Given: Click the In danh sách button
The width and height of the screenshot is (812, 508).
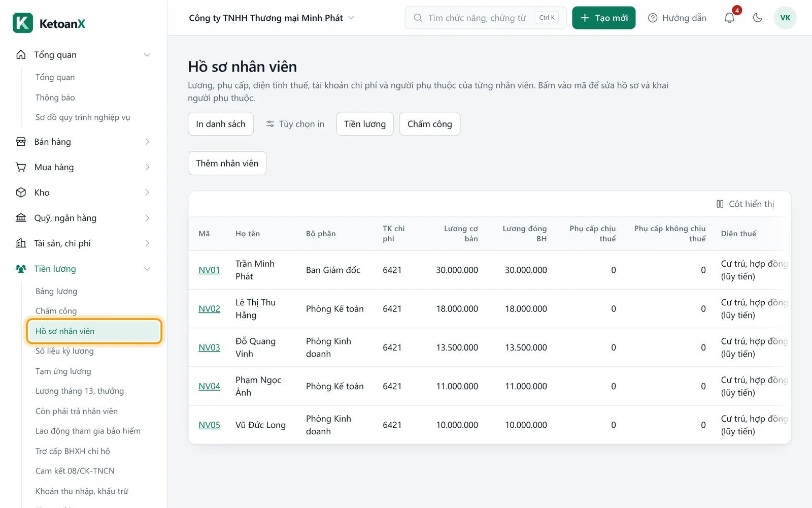Looking at the screenshot, I should 221,124.
